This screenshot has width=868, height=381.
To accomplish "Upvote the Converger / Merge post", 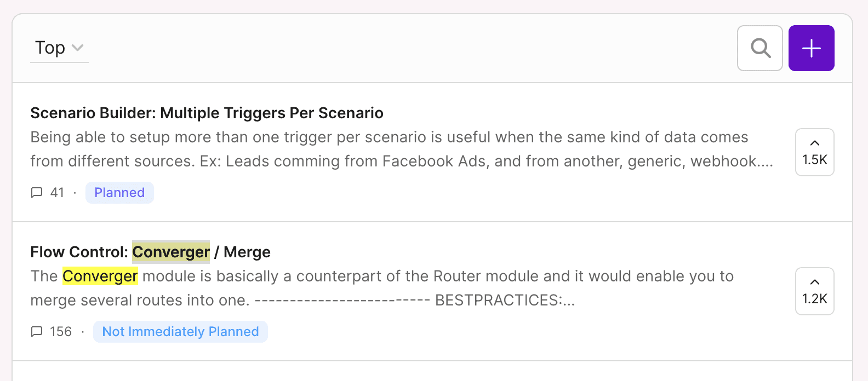I will 815,291.
